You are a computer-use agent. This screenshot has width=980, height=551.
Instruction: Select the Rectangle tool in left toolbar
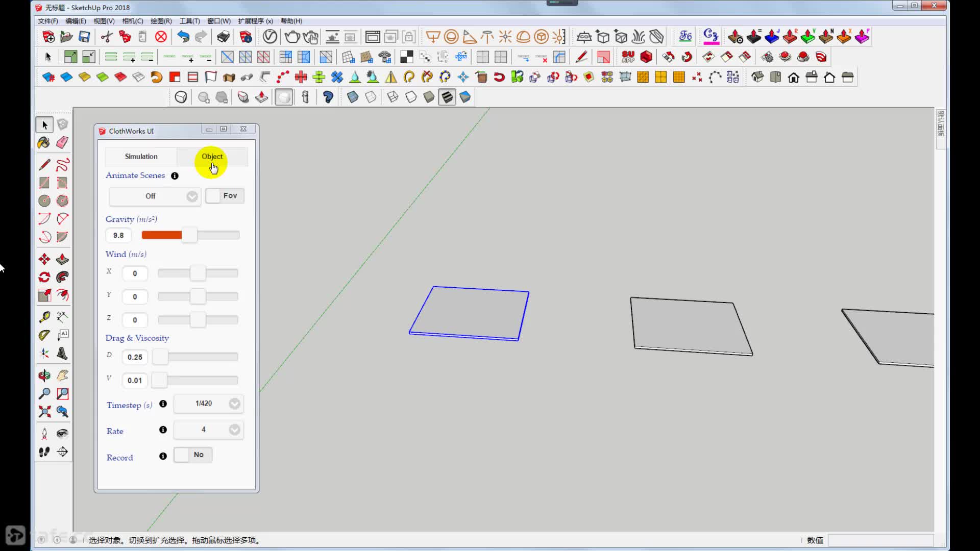pos(44,183)
